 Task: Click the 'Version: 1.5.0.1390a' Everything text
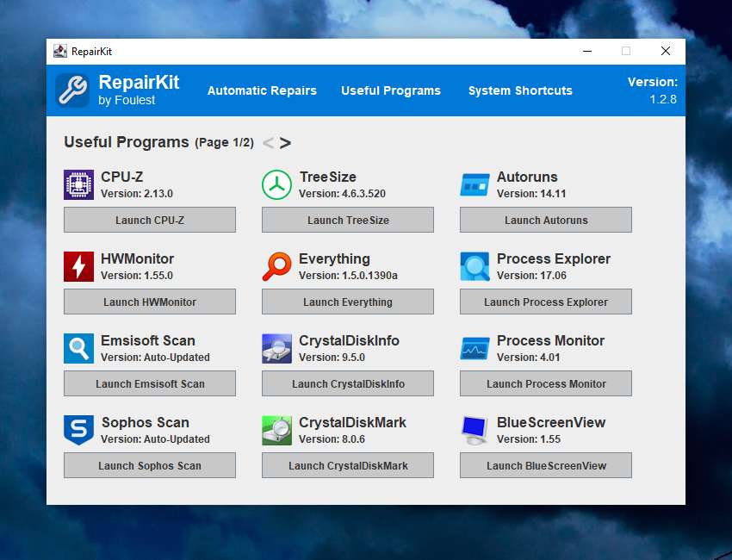coord(348,276)
